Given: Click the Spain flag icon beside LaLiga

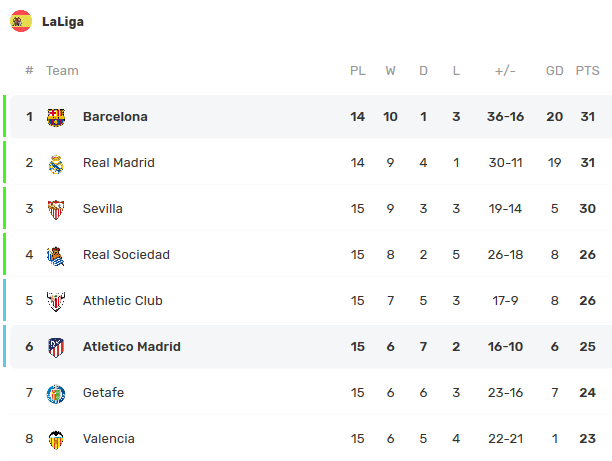Looking at the screenshot, I should [x=21, y=21].
